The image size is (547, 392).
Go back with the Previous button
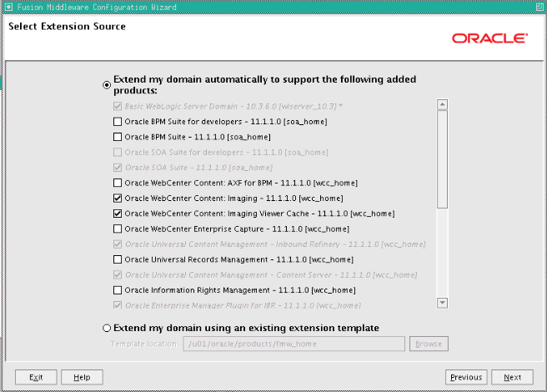(x=466, y=377)
